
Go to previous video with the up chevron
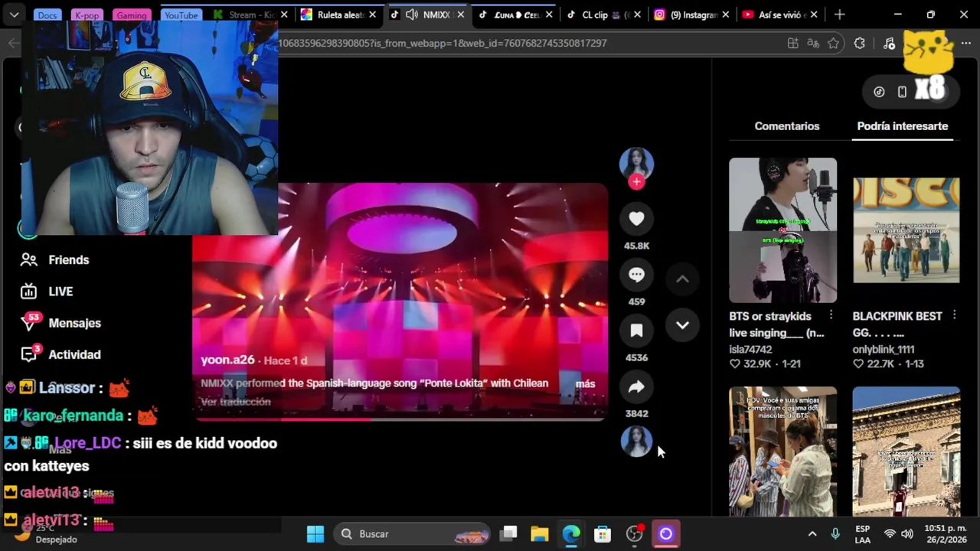(682, 279)
